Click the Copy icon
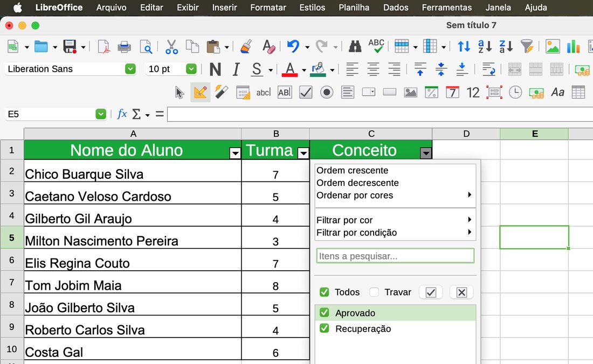This screenshot has height=364, width=593. [x=192, y=46]
